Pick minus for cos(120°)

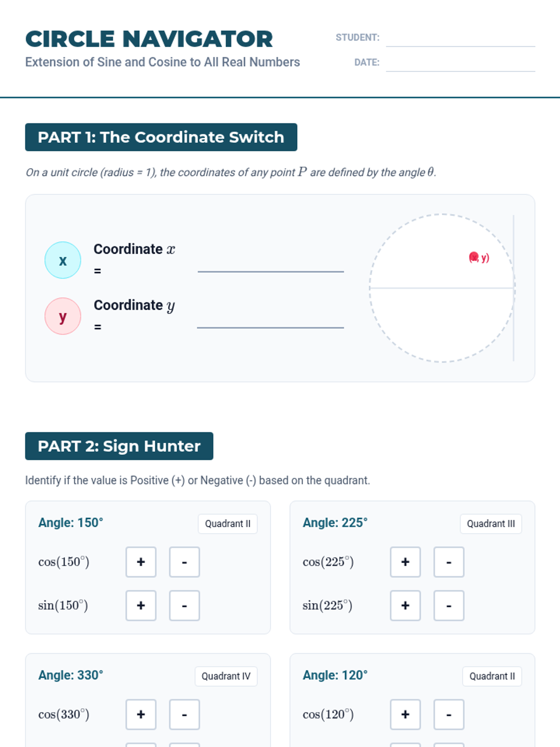[x=448, y=714]
